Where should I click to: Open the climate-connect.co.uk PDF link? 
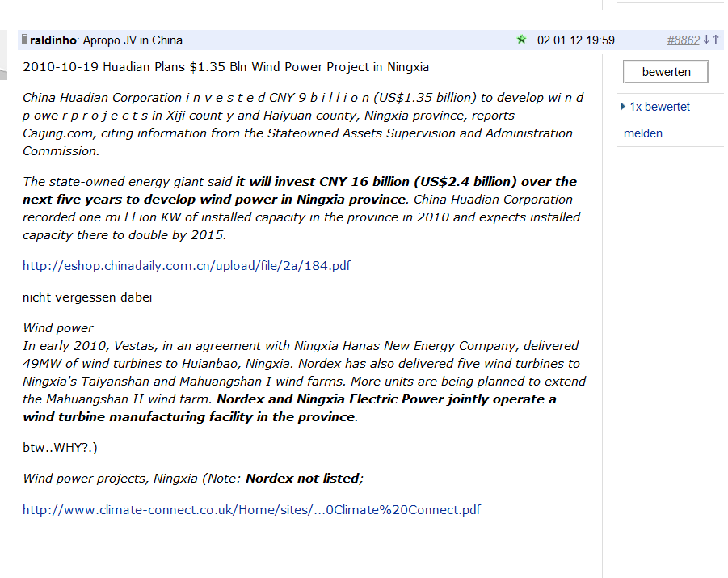[251, 510]
